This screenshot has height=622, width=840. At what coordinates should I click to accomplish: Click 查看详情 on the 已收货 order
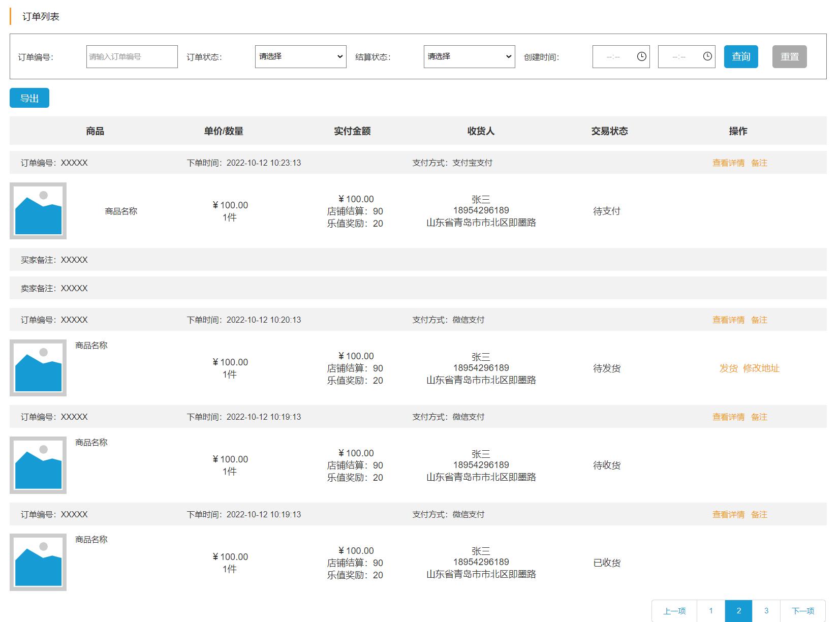click(728, 514)
